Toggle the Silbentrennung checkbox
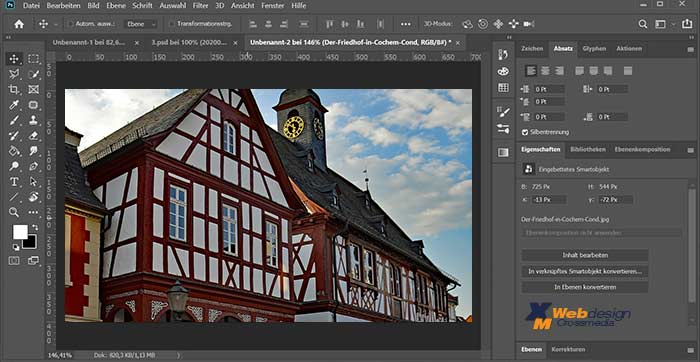Viewport: 700px width, 362px height. click(x=525, y=132)
